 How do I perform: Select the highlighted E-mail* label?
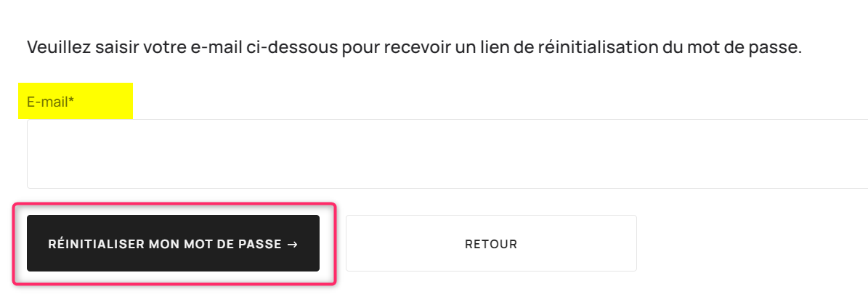50,102
